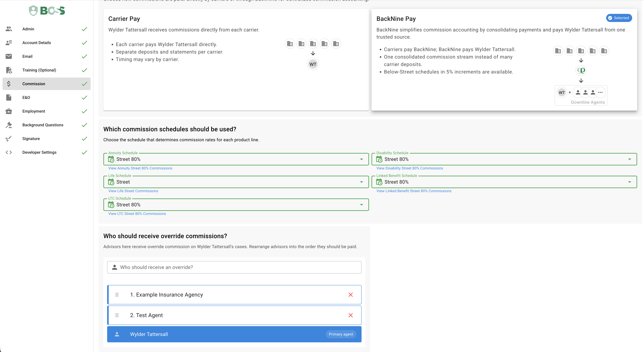Click the person icon beside Wylder Tattersall

pos(117,334)
